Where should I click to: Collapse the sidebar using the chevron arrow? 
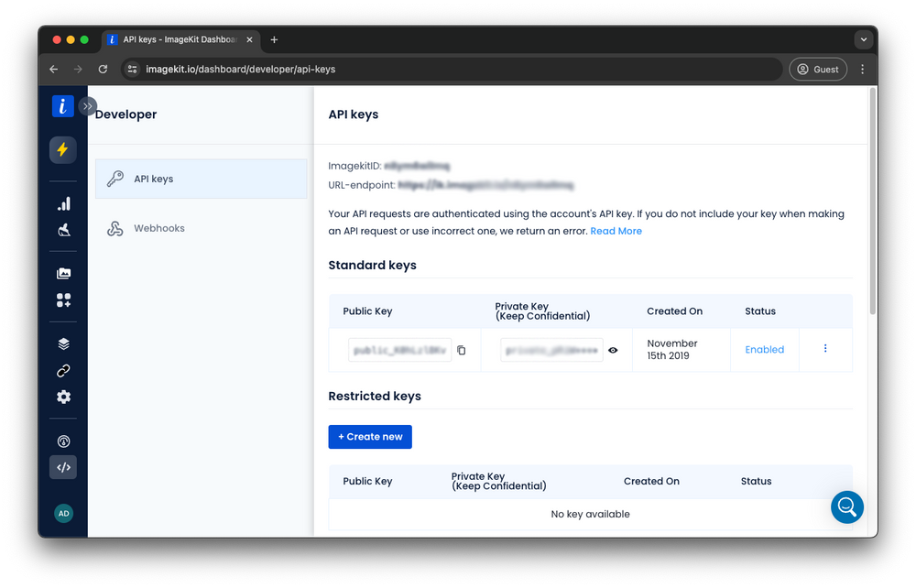[x=88, y=105]
